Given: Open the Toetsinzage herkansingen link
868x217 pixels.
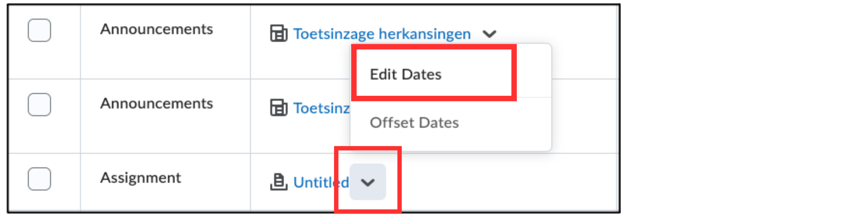Looking at the screenshot, I should [382, 34].
